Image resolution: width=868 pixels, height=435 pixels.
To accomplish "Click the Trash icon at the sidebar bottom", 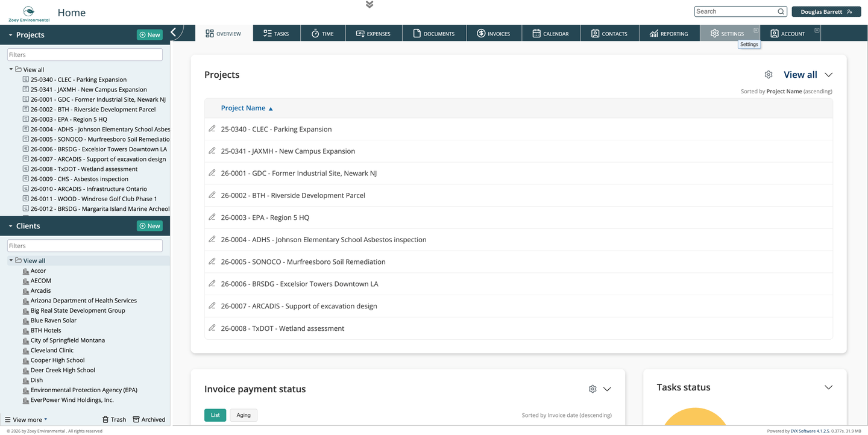I will click(105, 419).
